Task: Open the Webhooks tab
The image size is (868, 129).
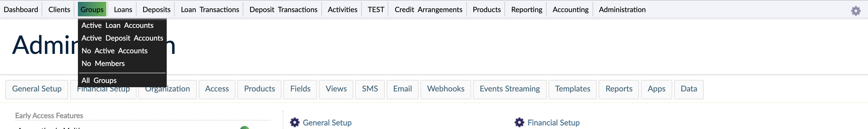Action: (445, 89)
